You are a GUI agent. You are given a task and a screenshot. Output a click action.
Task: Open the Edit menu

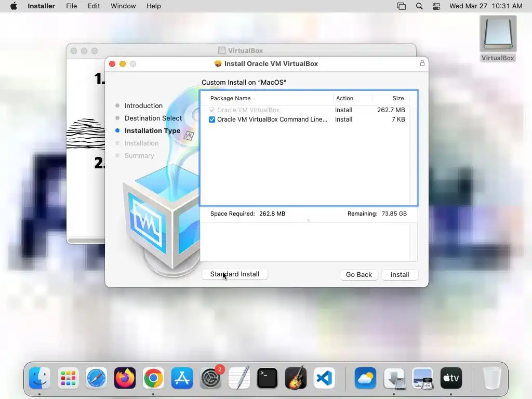click(x=94, y=6)
